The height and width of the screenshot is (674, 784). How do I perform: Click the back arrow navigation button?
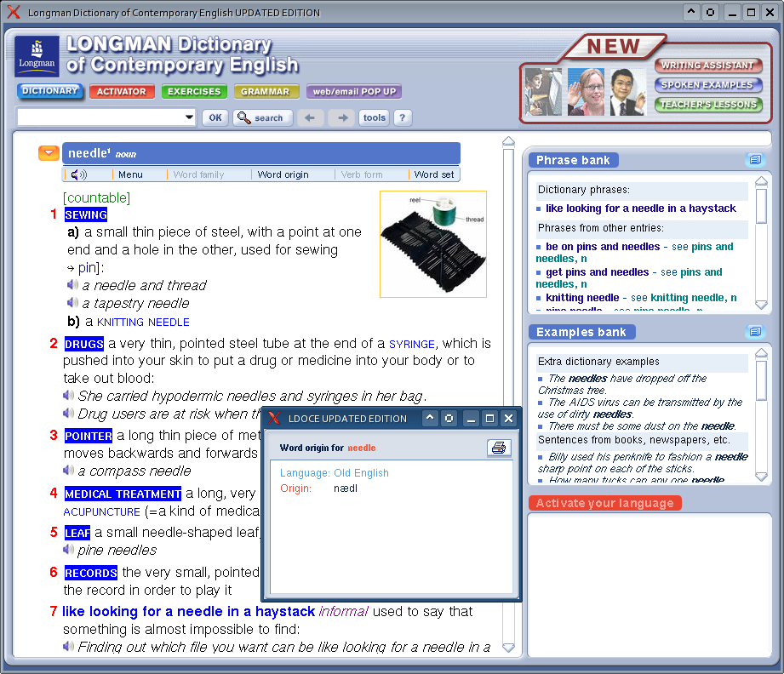[312, 118]
